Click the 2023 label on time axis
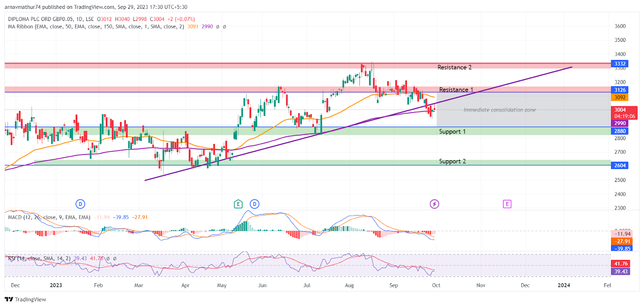The width and height of the screenshot is (644, 307). 56,285
